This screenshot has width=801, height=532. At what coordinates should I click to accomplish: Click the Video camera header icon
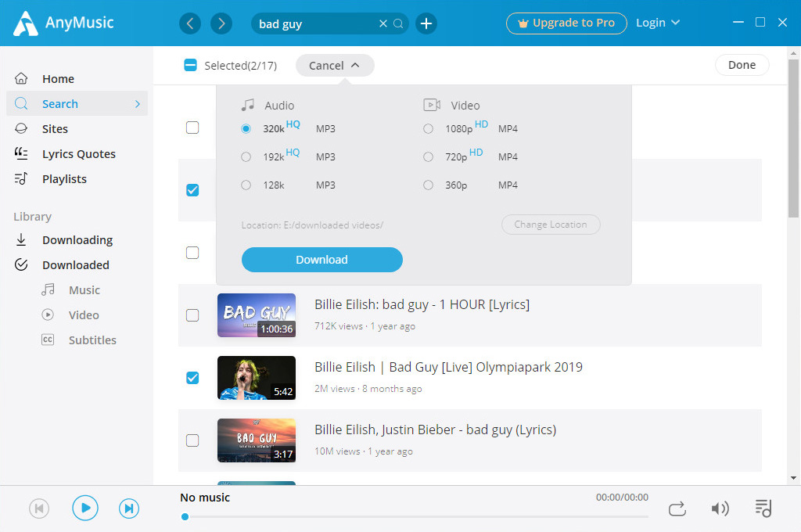click(x=432, y=106)
